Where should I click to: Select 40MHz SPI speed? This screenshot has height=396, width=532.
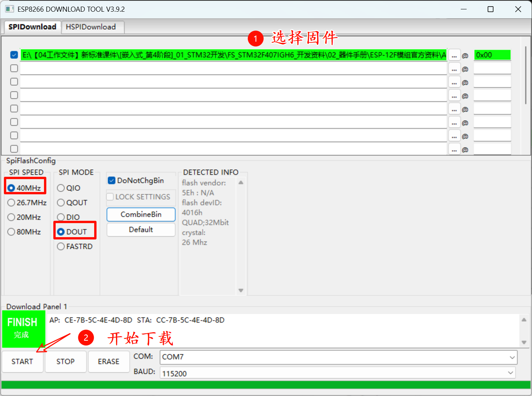(x=25, y=188)
